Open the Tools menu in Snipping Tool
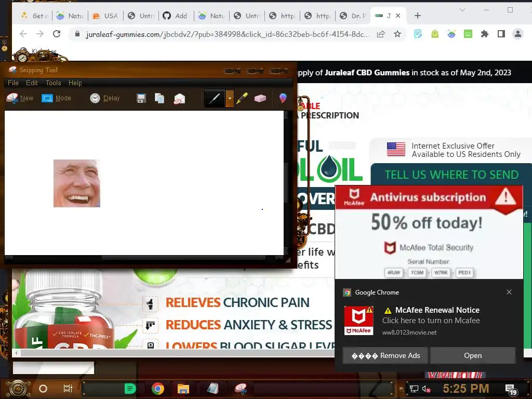The width and height of the screenshot is (532, 399). tap(54, 83)
